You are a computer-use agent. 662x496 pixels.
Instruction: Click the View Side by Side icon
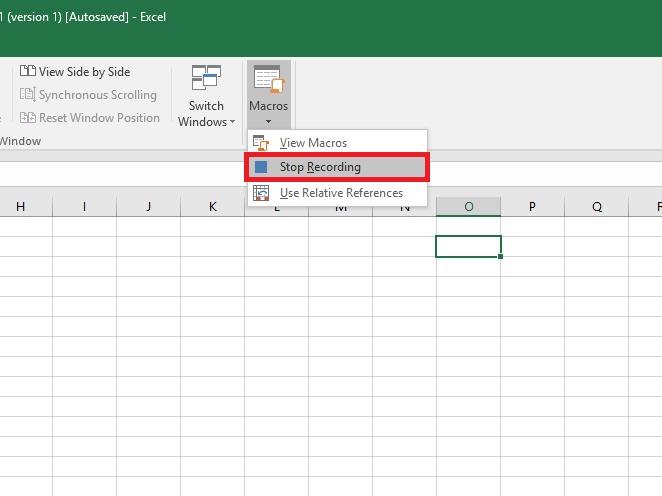click(28, 71)
